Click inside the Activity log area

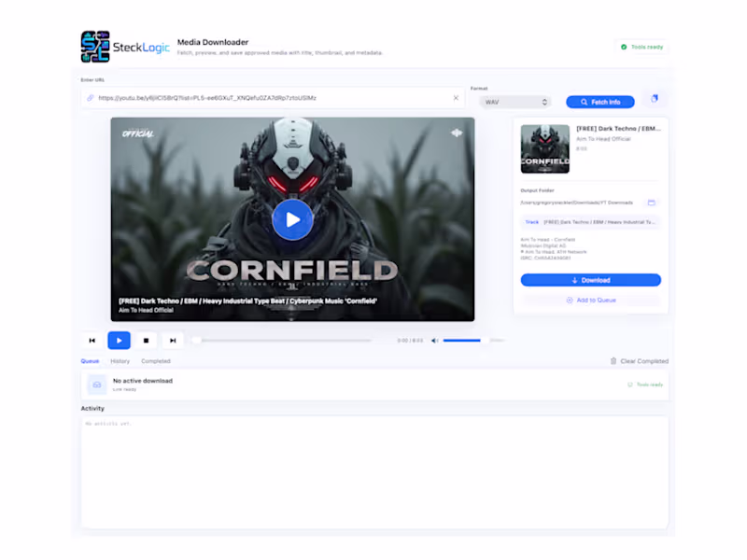(374, 472)
